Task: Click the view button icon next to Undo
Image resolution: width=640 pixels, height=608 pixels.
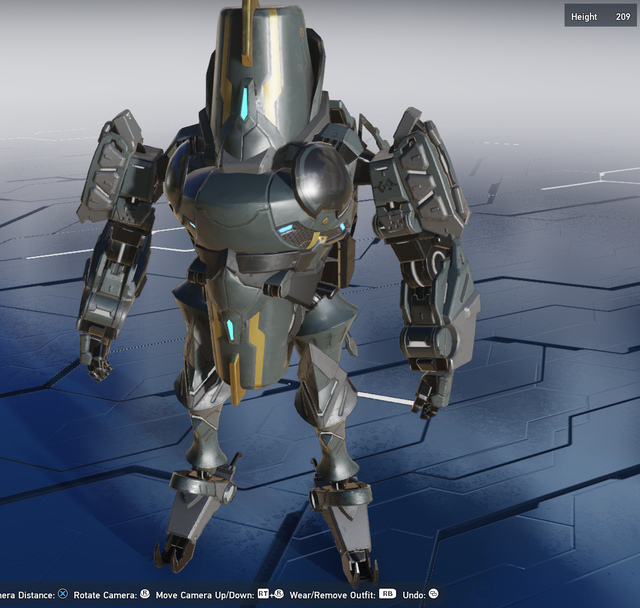Action: pos(433,594)
